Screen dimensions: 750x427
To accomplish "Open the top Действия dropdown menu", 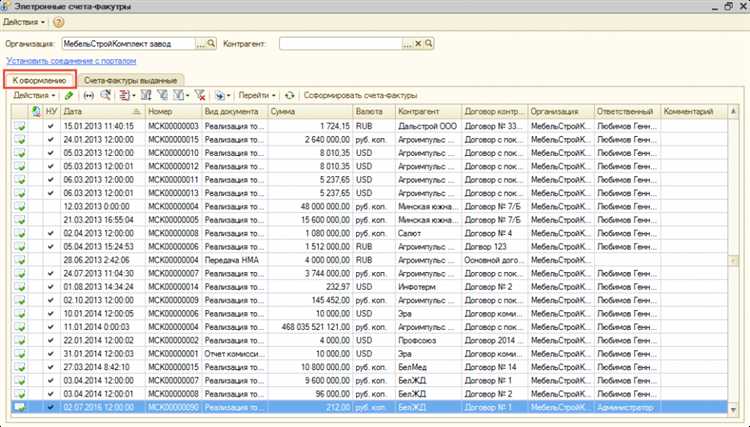I will [24, 21].
